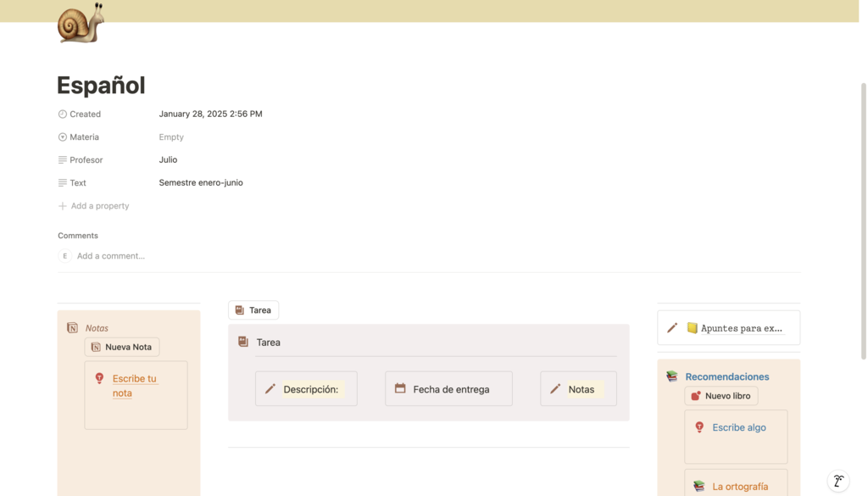Click the Notion icon beside Notas heading
Screen dimensions: 868x496
(73, 328)
